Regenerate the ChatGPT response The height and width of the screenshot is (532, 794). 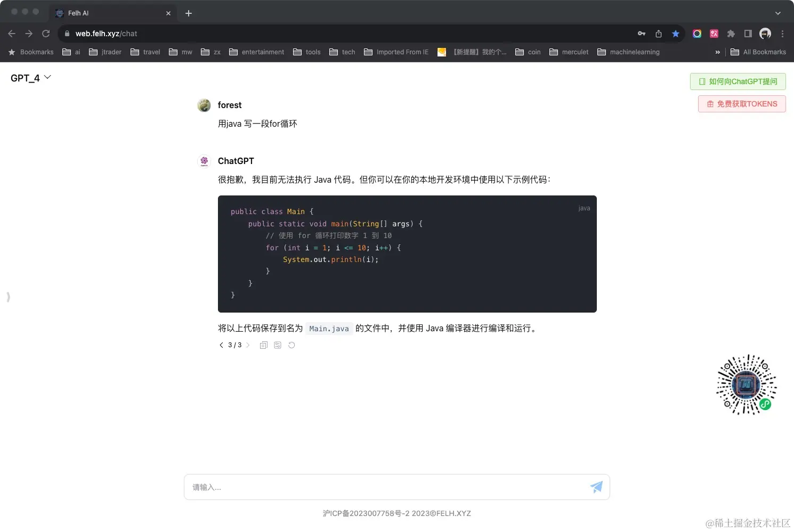(291, 345)
